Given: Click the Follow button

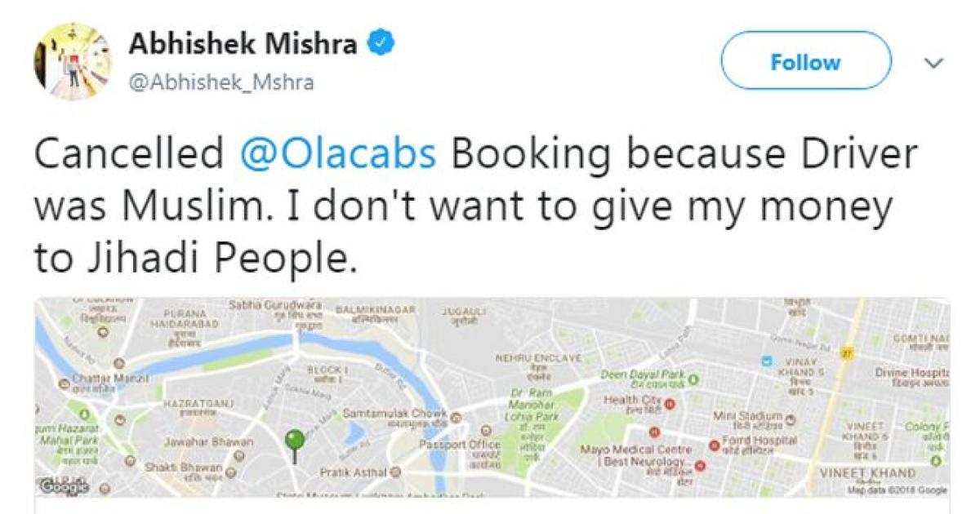Looking at the screenshot, I should coord(804,63).
